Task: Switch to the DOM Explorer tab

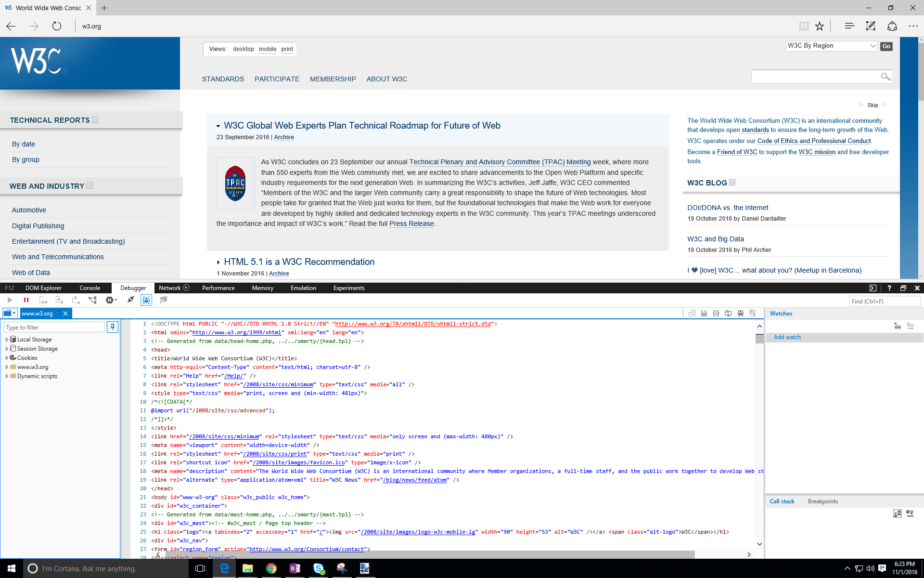Action: pos(43,288)
